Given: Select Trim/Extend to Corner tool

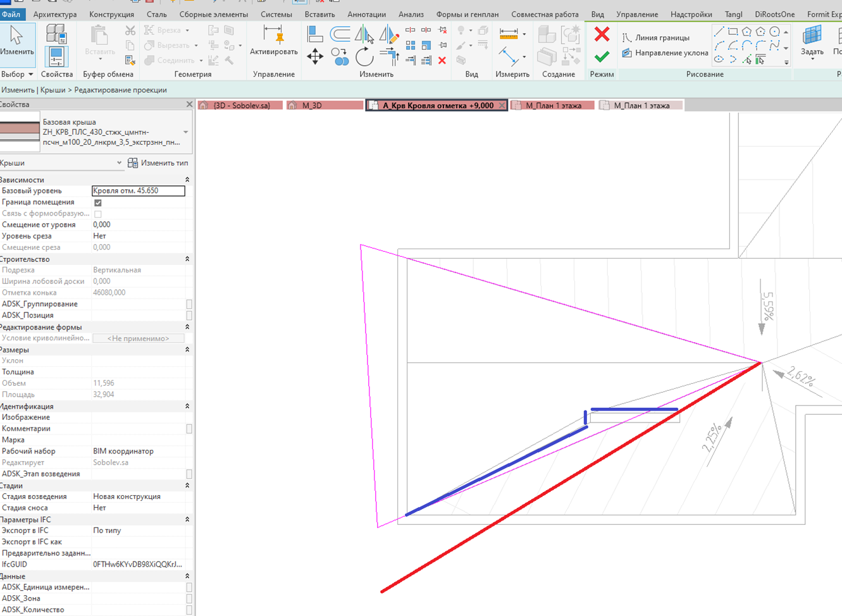Looking at the screenshot, I should point(389,57).
